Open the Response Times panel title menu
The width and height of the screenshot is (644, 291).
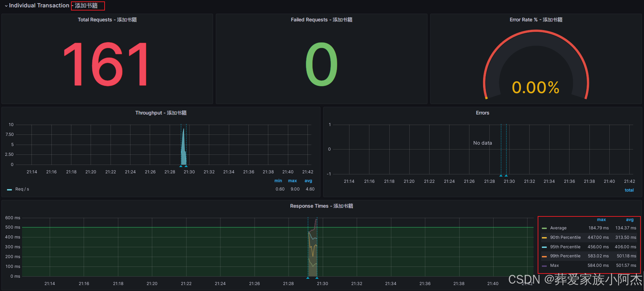click(321, 206)
